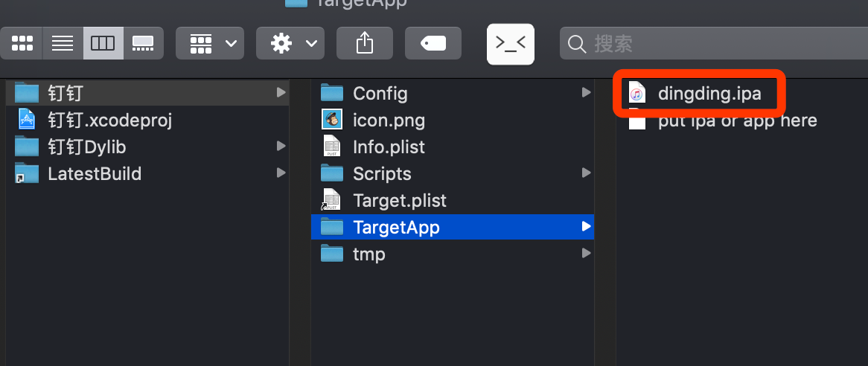Expand the Config folder arrow
Screen dimensions: 868x366
coord(586,92)
